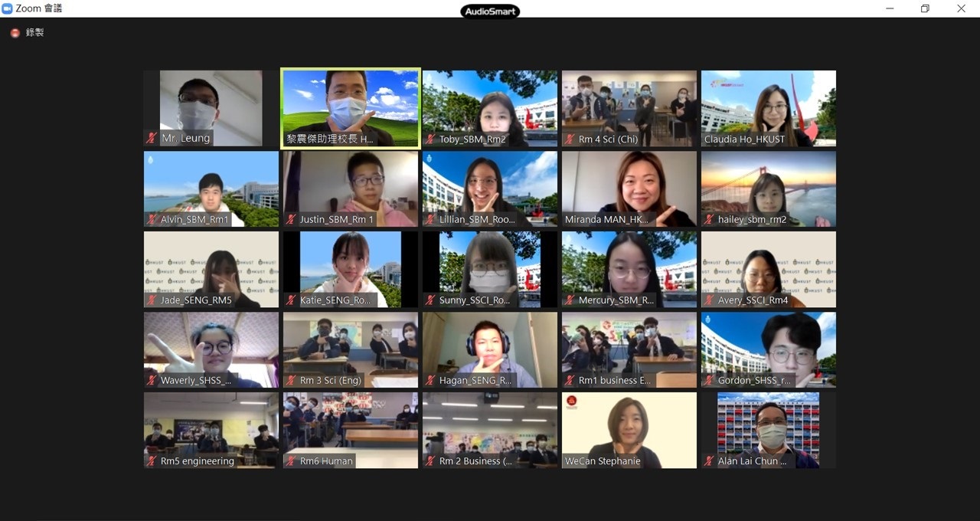This screenshot has height=521, width=980.
Task: Click muted mic icon beside Avery_SSCI_Rm4
Action: (709, 300)
